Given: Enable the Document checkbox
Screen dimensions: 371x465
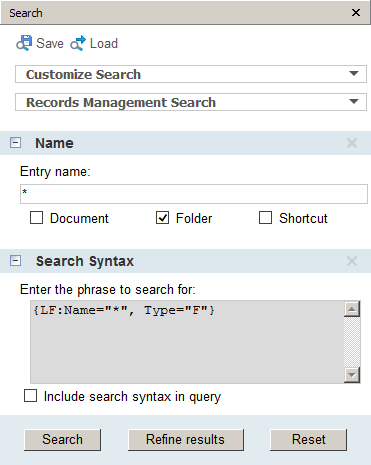Looking at the screenshot, I should coord(36,218).
